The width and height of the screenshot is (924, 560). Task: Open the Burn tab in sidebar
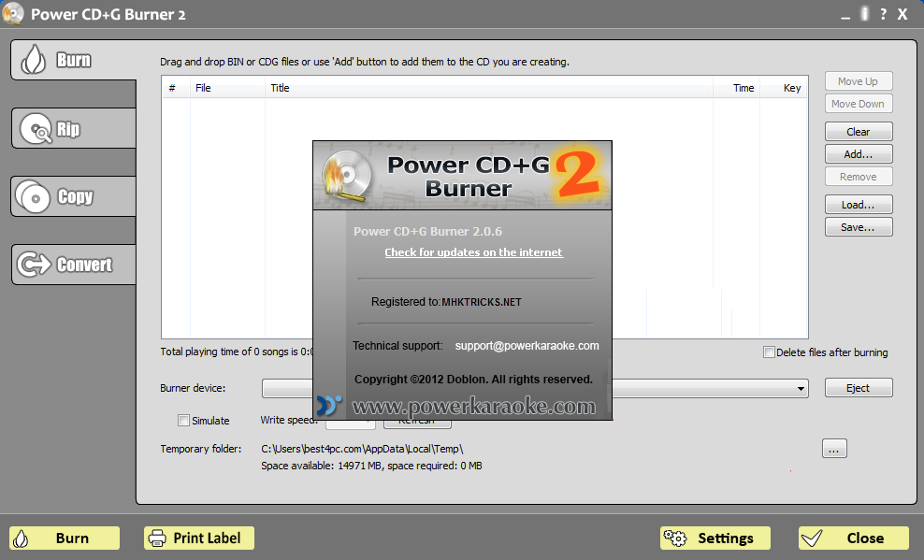tap(74, 60)
